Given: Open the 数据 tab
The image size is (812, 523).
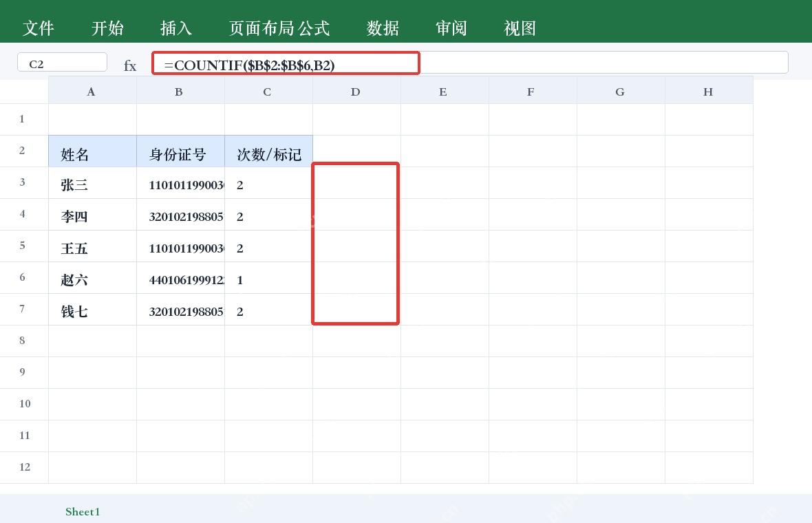Looking at the screenshot, I should (x=383, y=28).
